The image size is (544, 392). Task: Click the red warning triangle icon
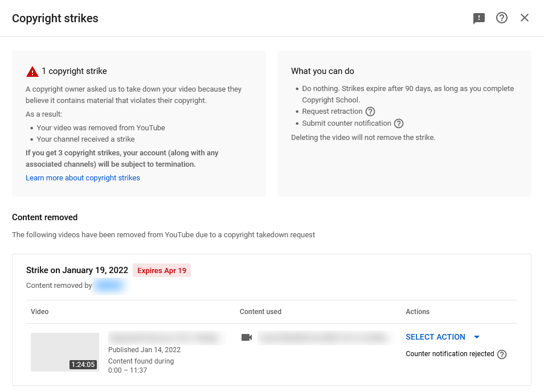click(x=32, y=72)
